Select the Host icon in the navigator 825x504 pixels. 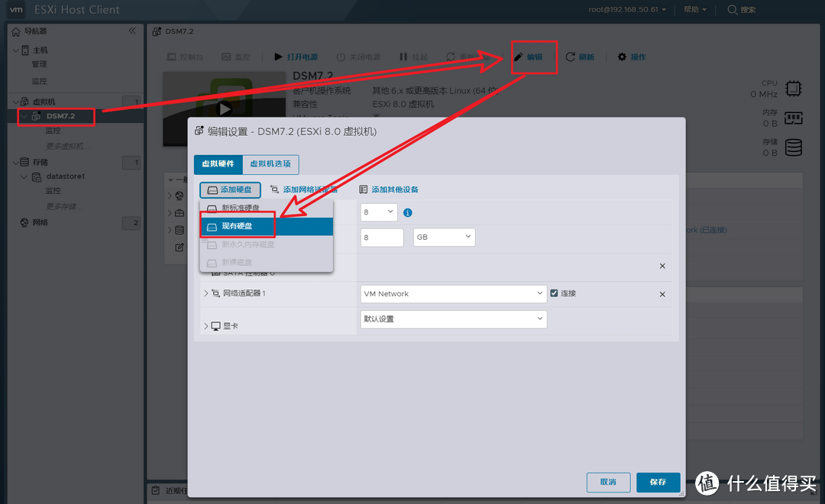(25, 50)
